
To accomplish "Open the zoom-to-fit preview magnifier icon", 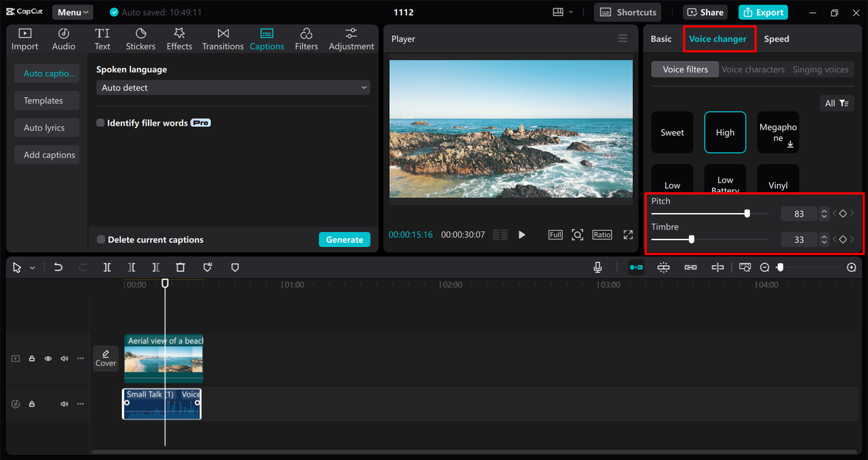I will 577,235.
